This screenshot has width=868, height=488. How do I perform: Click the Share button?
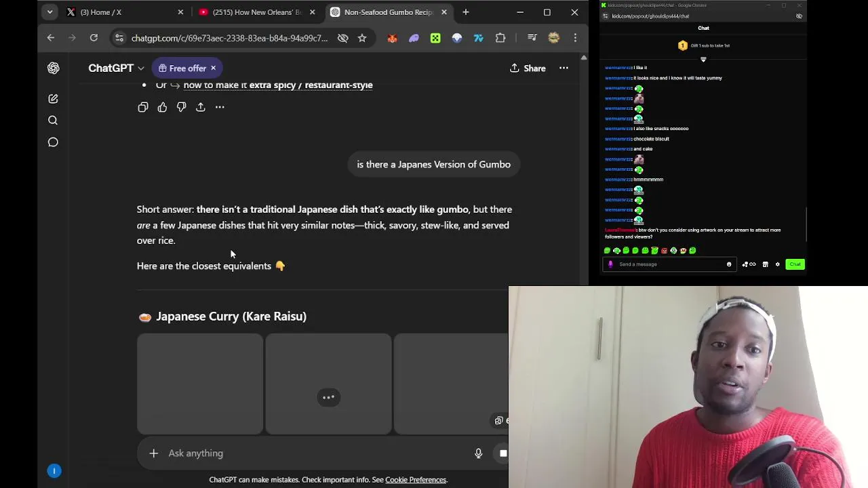coord(528,68)
